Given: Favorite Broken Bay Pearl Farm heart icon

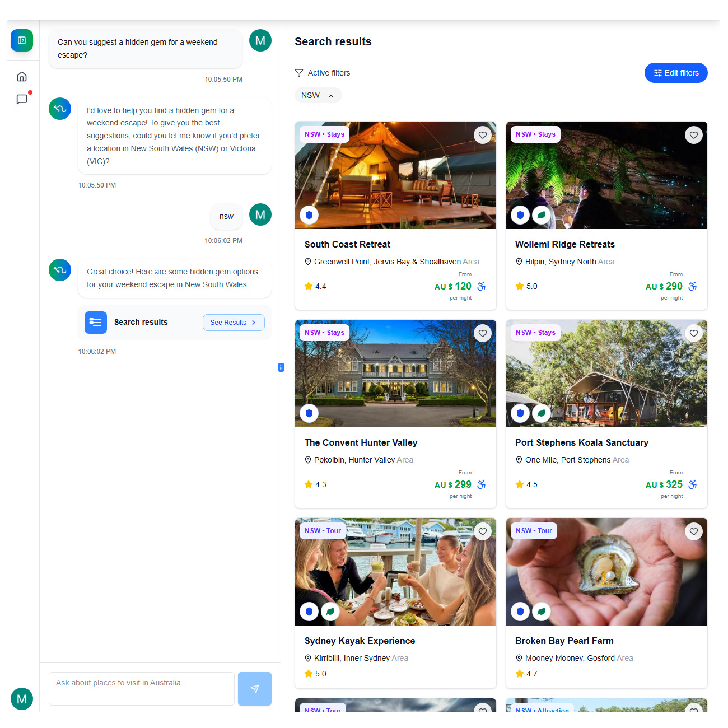Looking at the screenshot, I should 694,531.
